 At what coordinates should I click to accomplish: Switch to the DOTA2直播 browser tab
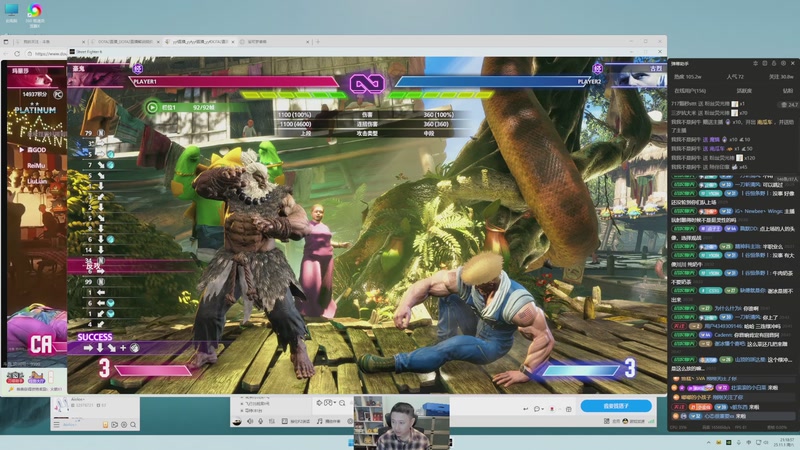(x=124, y=42)
